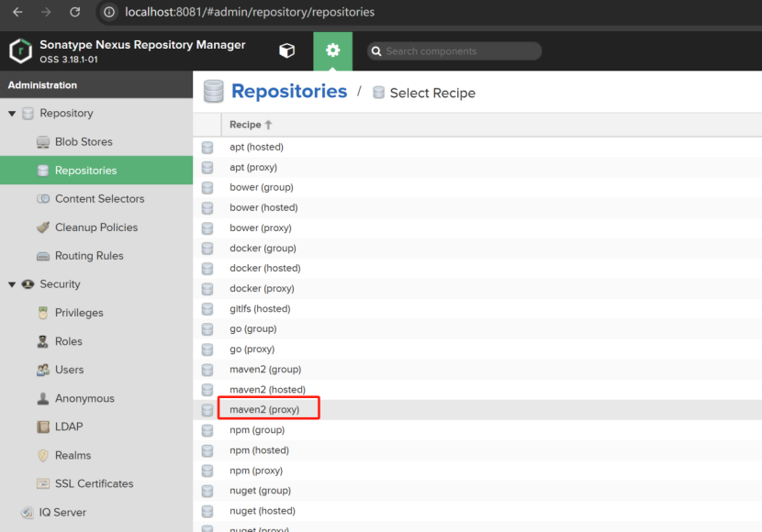Screen dimensions: 762x532
Task: Select the npm (proxy) recipe
Action: 477,471
